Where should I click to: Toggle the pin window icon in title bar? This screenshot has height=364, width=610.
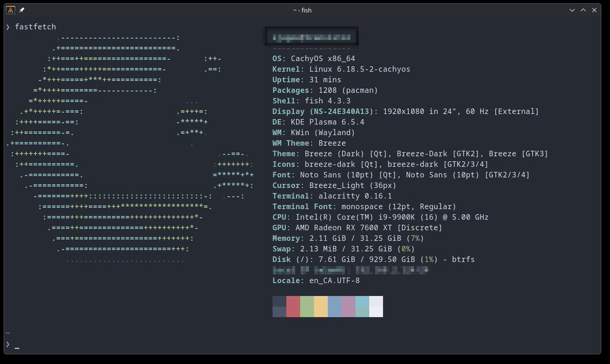click(x=22, y=10)
